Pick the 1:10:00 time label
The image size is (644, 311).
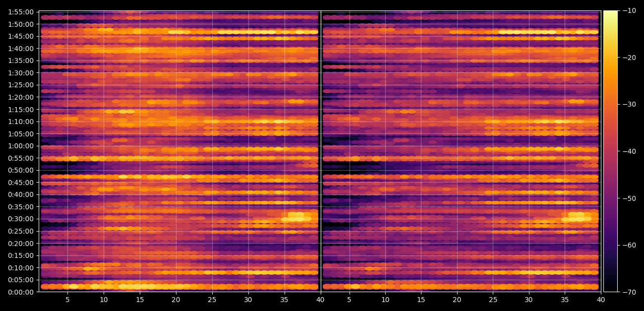point(21,122)
